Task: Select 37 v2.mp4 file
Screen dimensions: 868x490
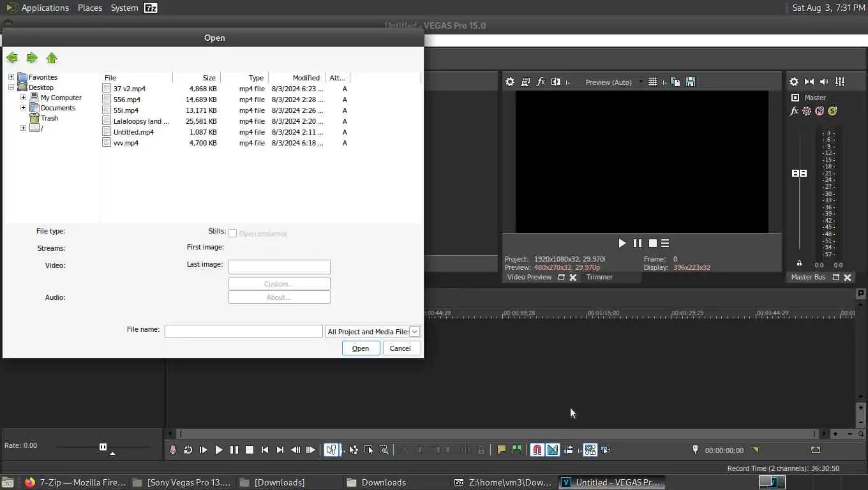Action: click(130, 89)
